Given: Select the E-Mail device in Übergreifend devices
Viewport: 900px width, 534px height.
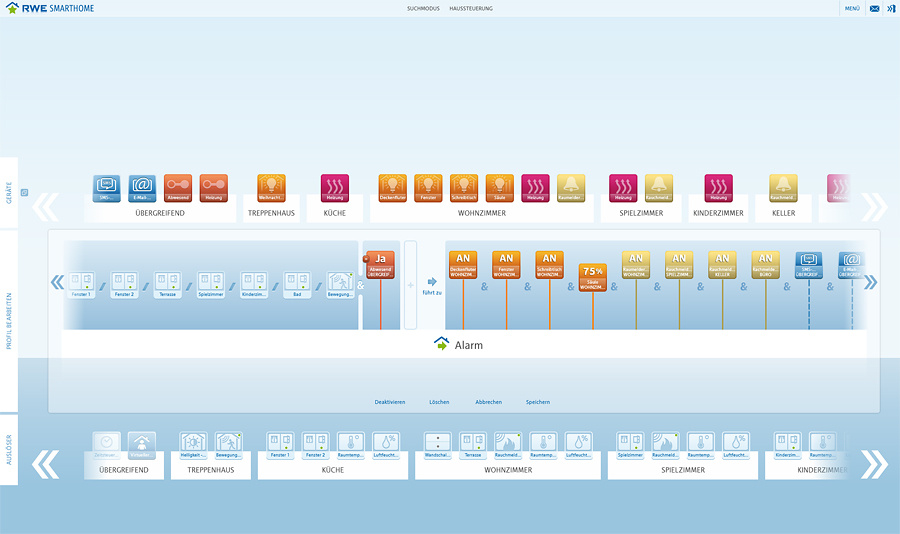Looking at the screenshot, I should pos(142,188).
